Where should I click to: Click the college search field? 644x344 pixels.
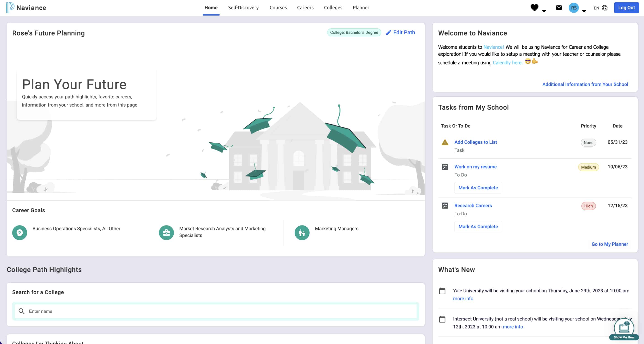click(x=215, y=311)
